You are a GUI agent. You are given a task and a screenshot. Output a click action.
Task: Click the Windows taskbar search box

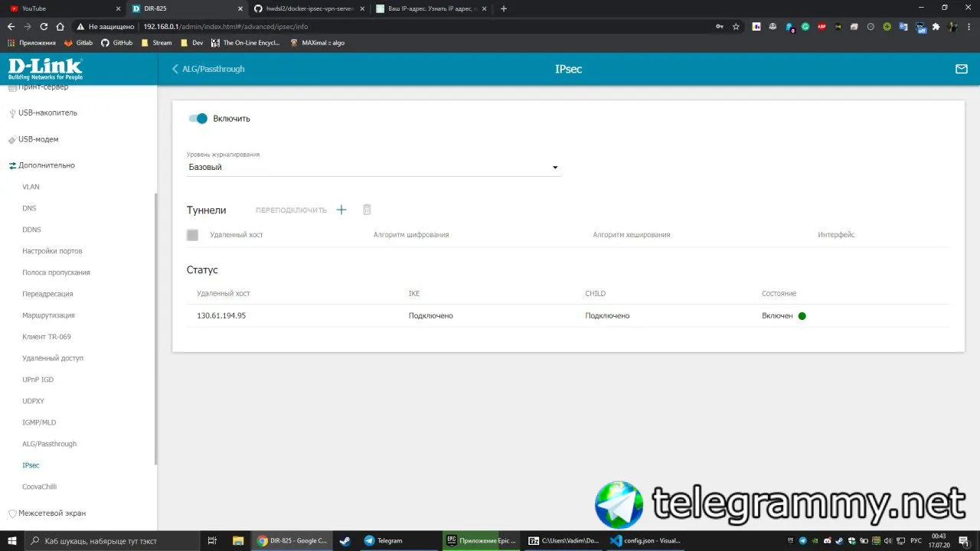113,540
